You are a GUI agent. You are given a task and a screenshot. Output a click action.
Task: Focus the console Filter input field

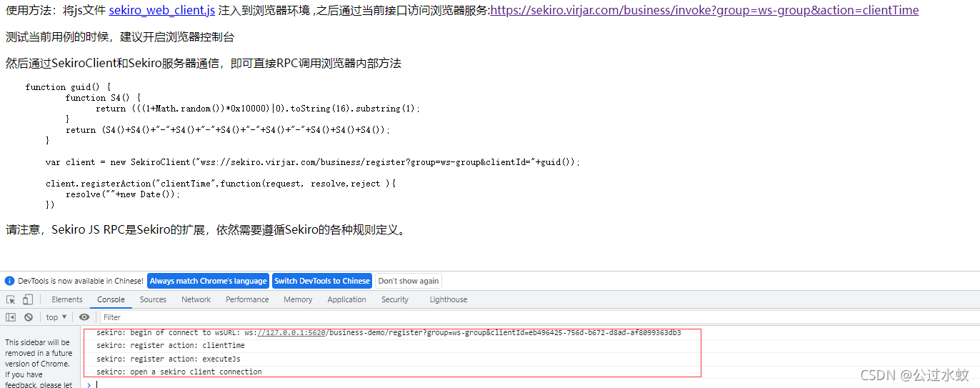click(539, 317)
